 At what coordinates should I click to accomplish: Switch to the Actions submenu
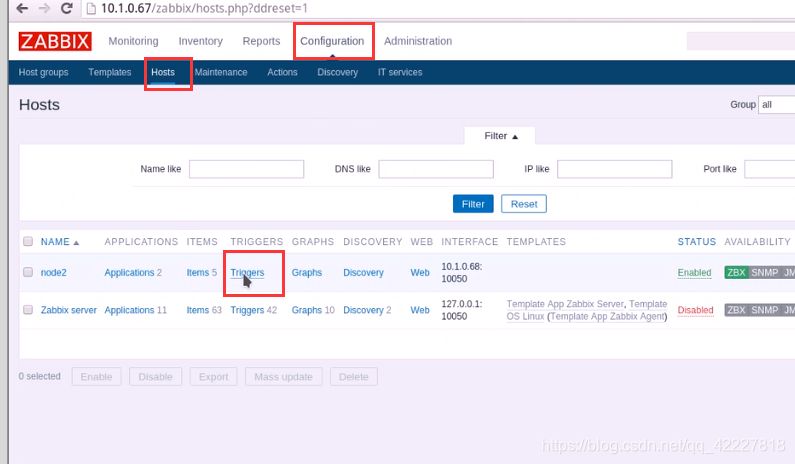[x=282, y=72]
